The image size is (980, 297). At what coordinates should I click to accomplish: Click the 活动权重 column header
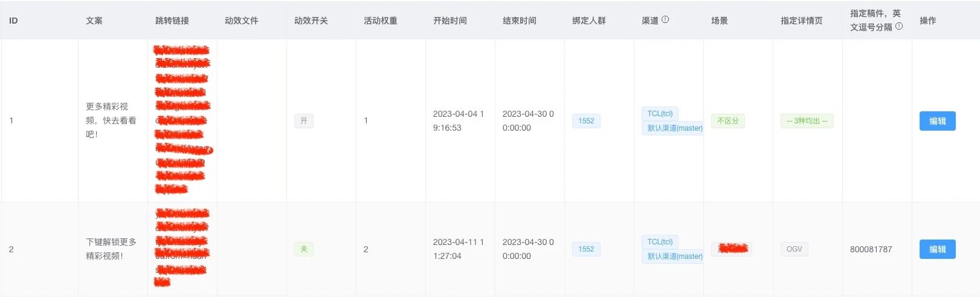[380, 21]
